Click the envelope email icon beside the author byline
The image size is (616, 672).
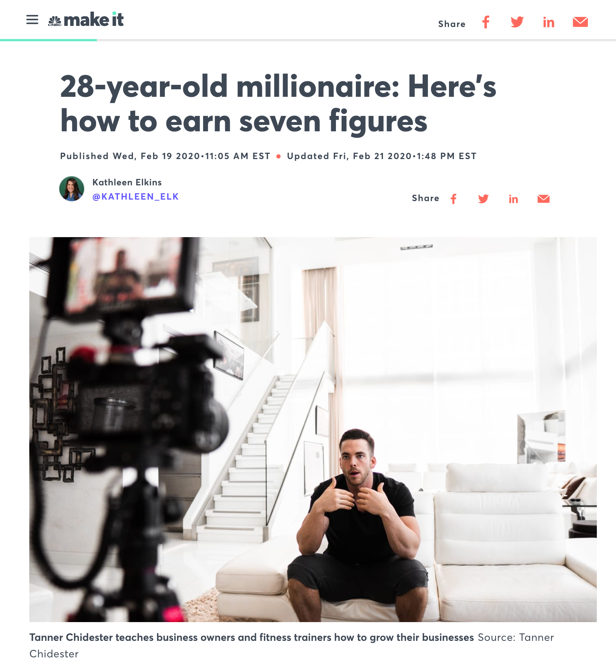pos(544,199)
